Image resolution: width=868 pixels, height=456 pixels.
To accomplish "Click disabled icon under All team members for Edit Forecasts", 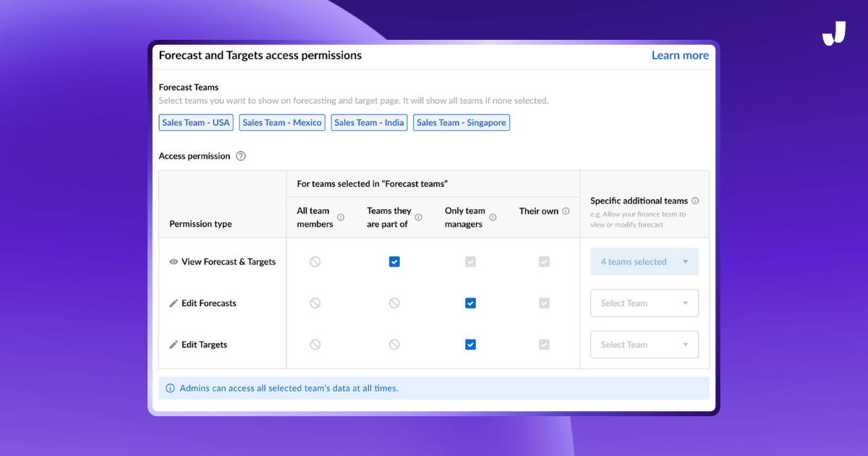I will [x=315, y=303].
